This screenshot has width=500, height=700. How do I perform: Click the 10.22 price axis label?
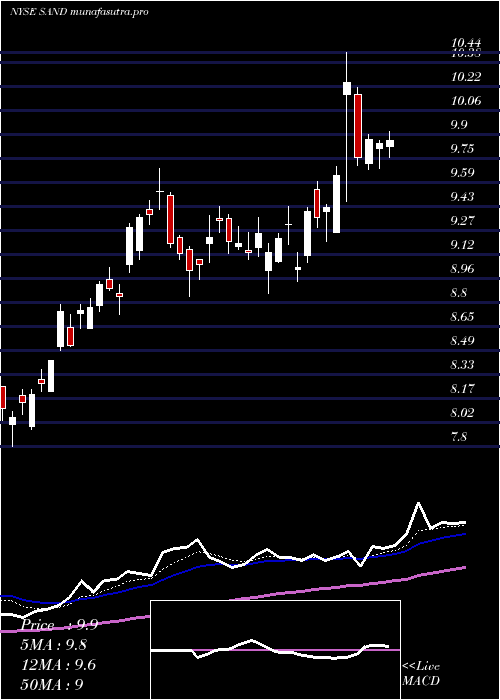466,77
